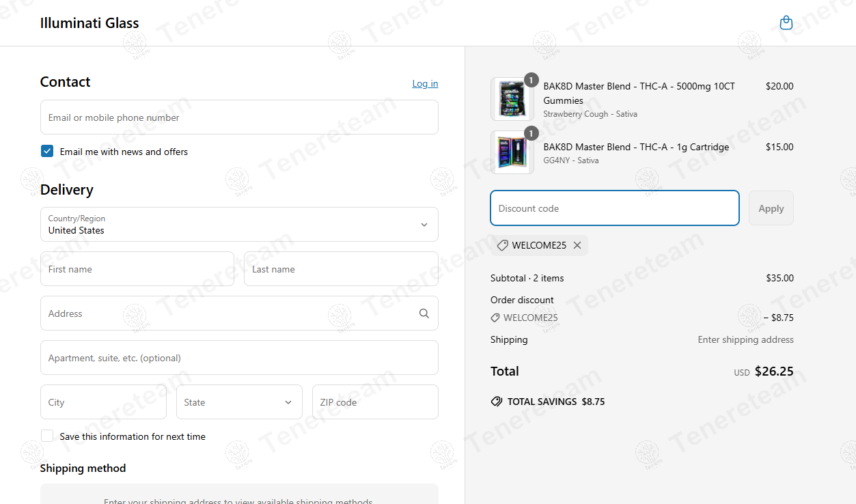Viewport: 856px width, 504px height.
Task: Focus the Discount code field
Action: 615,208
